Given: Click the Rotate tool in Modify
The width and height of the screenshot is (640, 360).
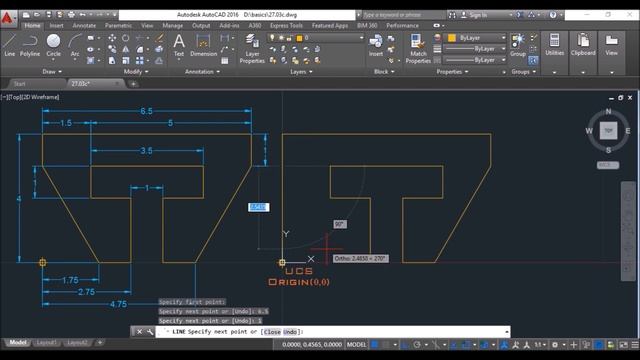Looking at the screenshot, I should pos(126,38).
